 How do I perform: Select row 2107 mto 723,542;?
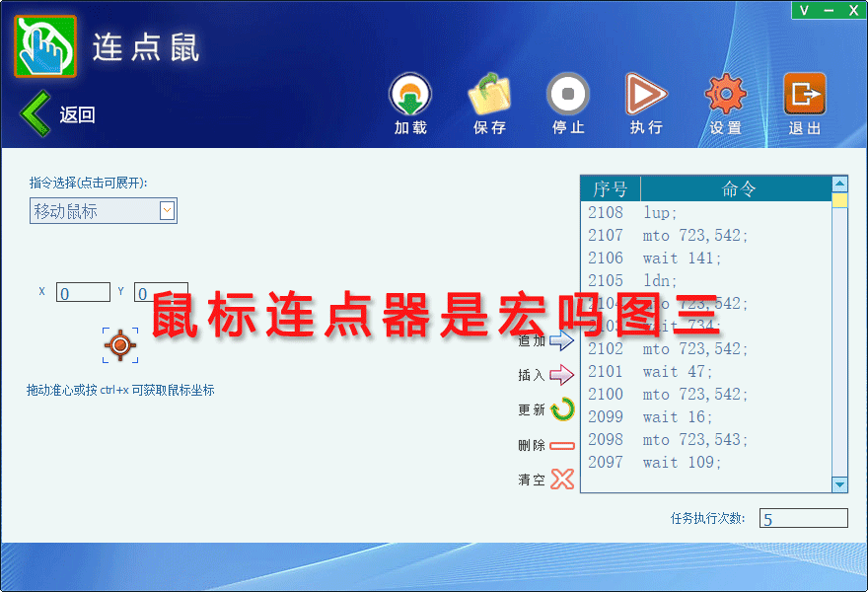(x=706, y=236)
